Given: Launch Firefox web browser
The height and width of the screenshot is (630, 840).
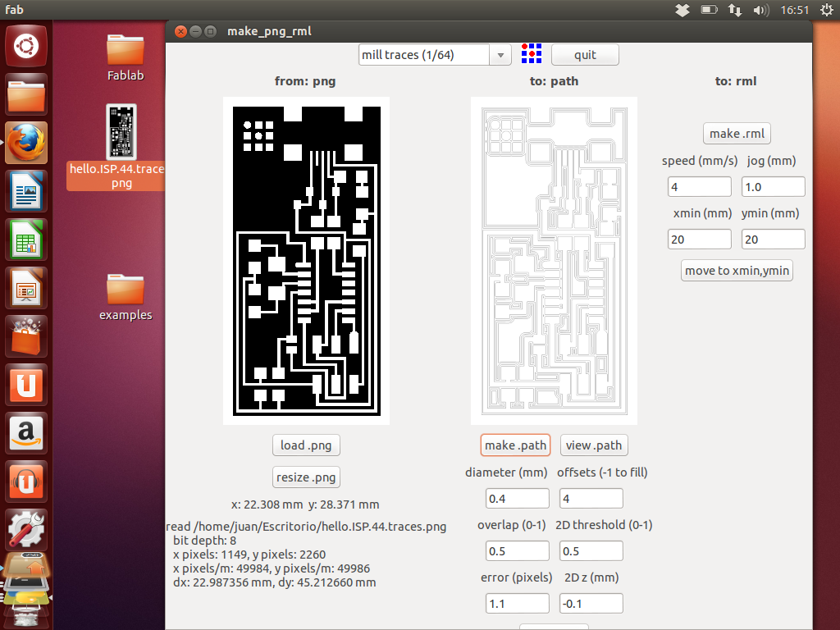Looking at the screenshot, I should click(x=26, y=143).
